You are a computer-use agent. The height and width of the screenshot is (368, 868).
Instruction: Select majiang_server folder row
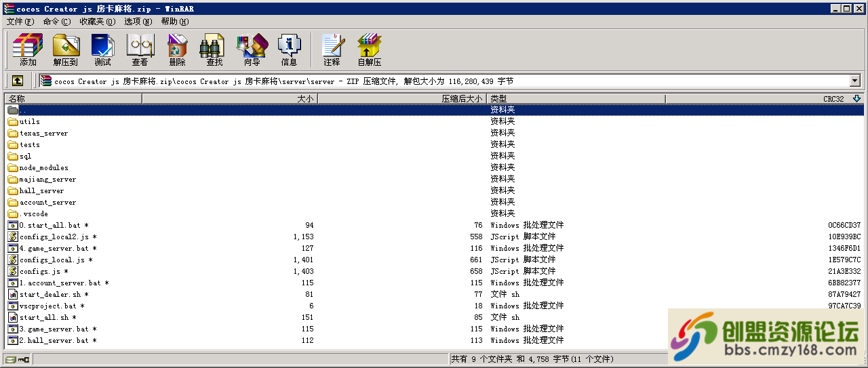pos(434,179)
